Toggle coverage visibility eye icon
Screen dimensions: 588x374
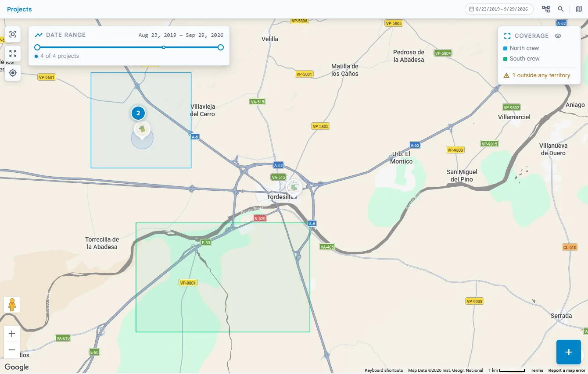click(558, 36)
